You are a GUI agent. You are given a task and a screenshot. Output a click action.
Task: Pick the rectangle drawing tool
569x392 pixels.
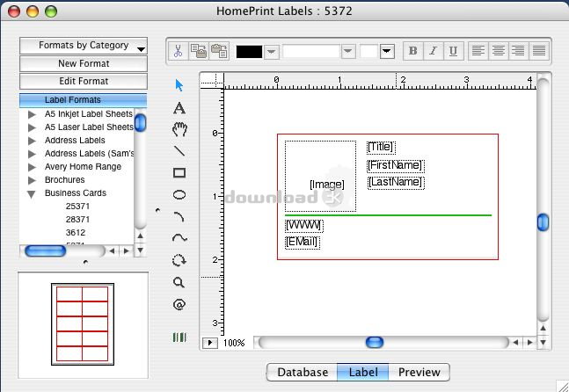[x=179, y=173]
